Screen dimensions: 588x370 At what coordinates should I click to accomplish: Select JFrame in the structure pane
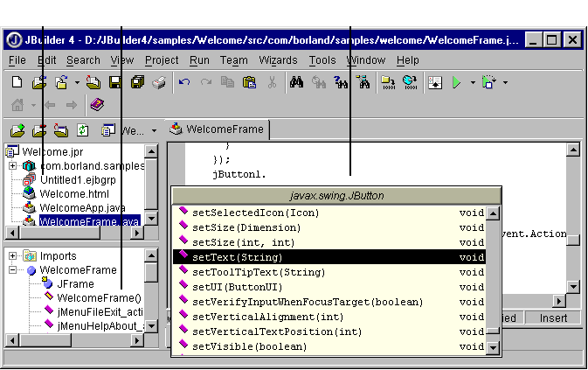pyautogui.click(x=75, y=283)
